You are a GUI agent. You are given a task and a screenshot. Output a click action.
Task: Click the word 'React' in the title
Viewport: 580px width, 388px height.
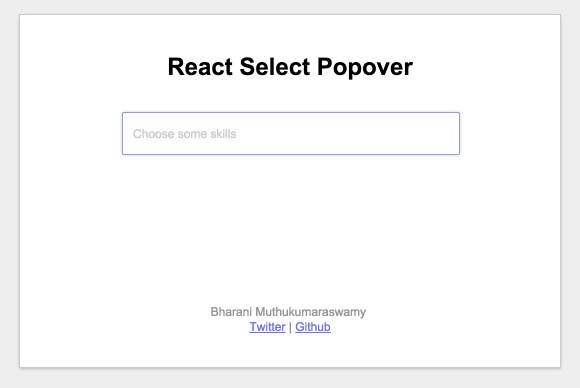200,67
